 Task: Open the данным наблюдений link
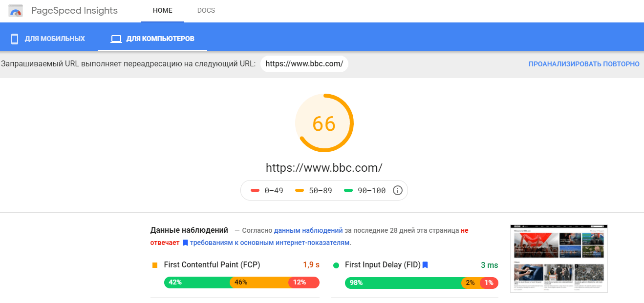(x=308, y=230)
